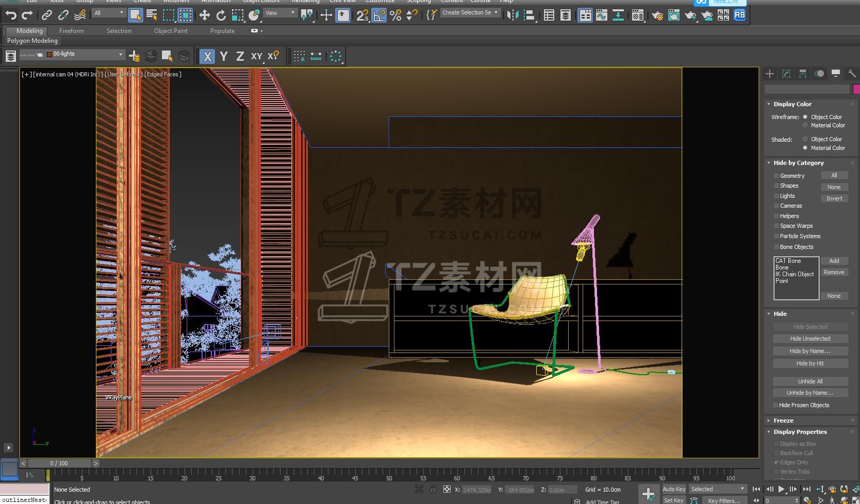Expand the Freeze rollout
The width and height of the screenshot is (860, 504).
tap(783, 421)
